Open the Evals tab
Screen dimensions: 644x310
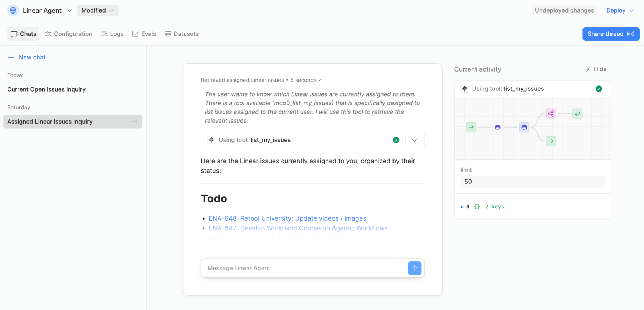tap(144, 34)
